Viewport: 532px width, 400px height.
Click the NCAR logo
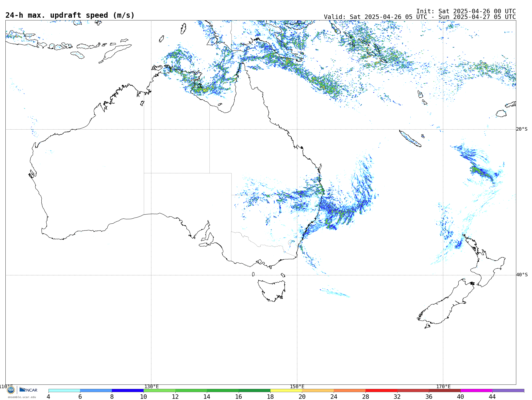pos(28,390)
